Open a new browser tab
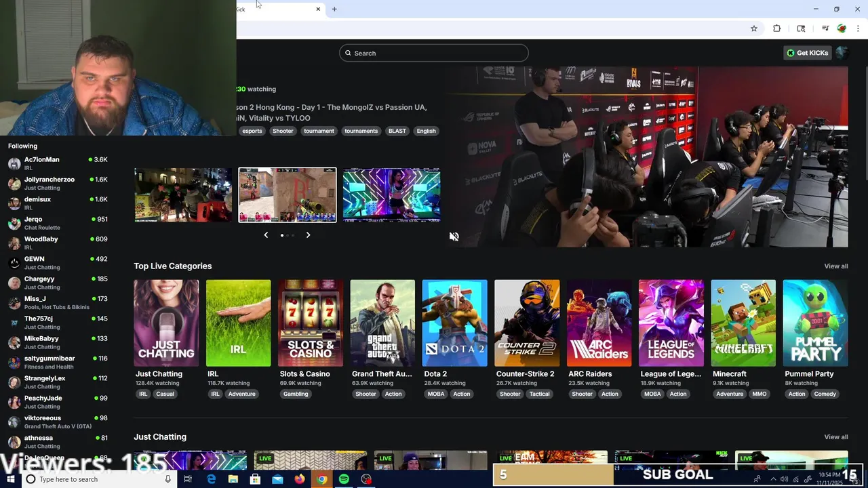This screenshot has height=488, width=868. (334, 9)
